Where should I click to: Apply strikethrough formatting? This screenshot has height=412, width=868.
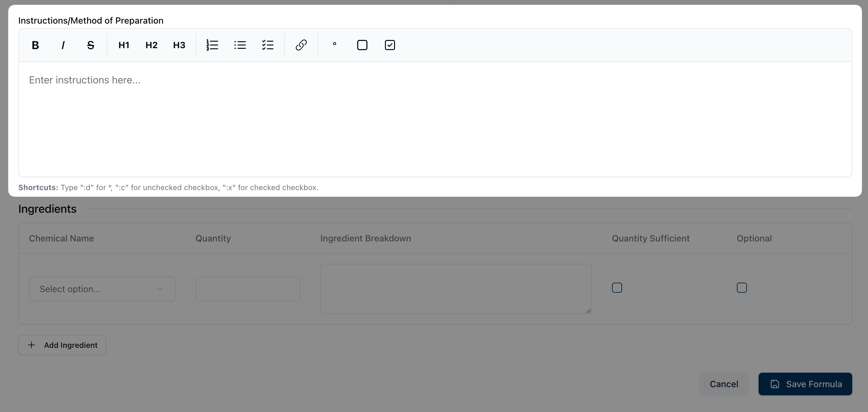tap(90, 45)
